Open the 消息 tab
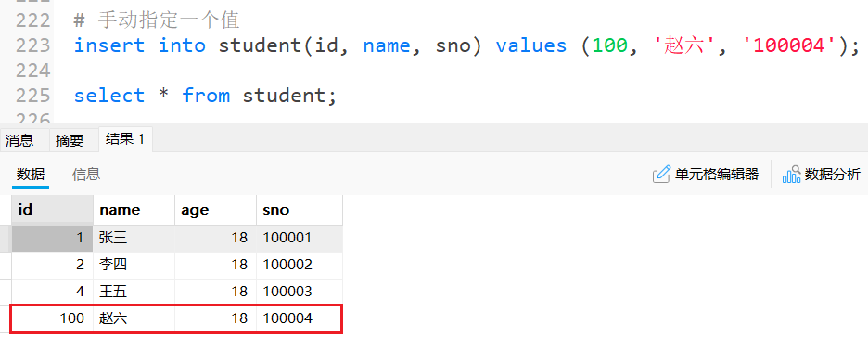The height and width of the screenshot is (338, 868). (x=19, y=141)
